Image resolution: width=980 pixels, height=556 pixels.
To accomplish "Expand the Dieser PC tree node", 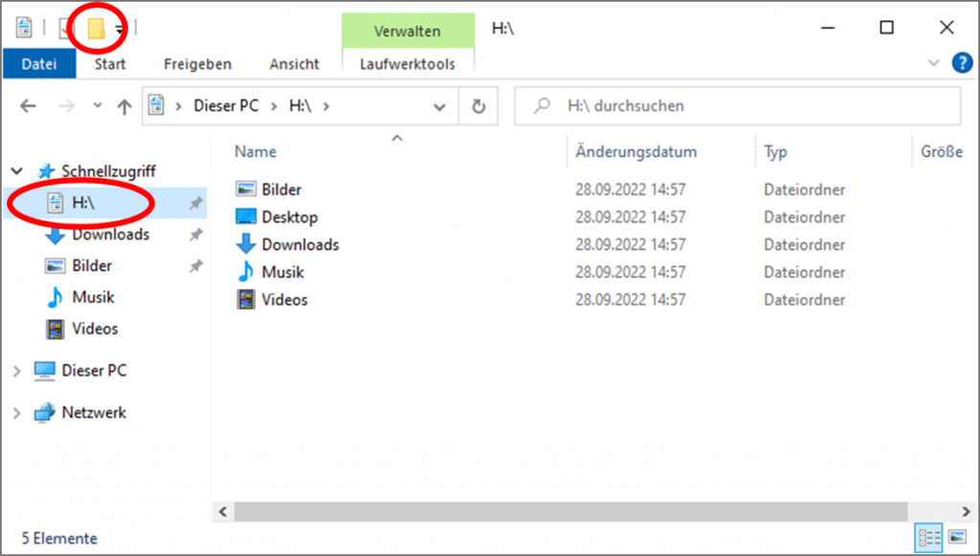I will (17, 371).
